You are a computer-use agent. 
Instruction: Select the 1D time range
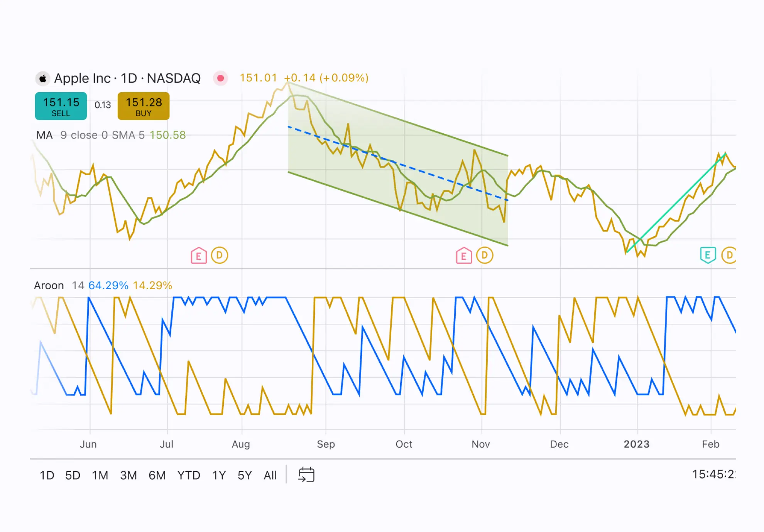[x=47, y=475]
